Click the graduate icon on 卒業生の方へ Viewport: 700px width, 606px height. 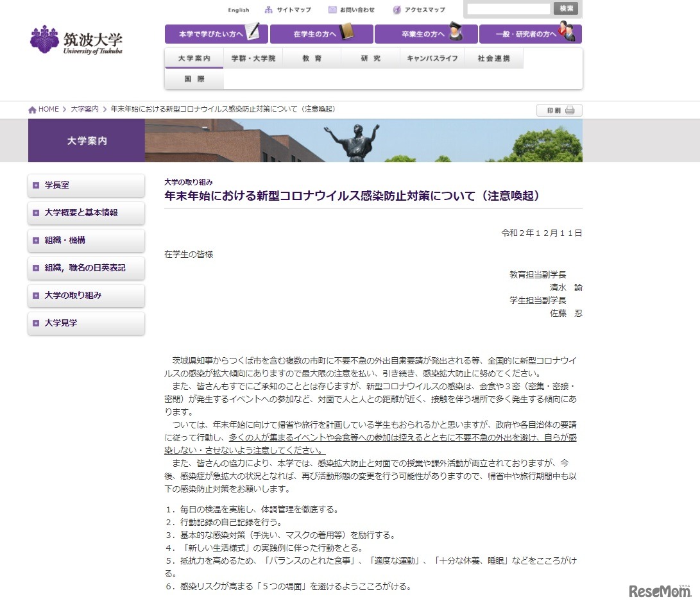pos(455,32)
